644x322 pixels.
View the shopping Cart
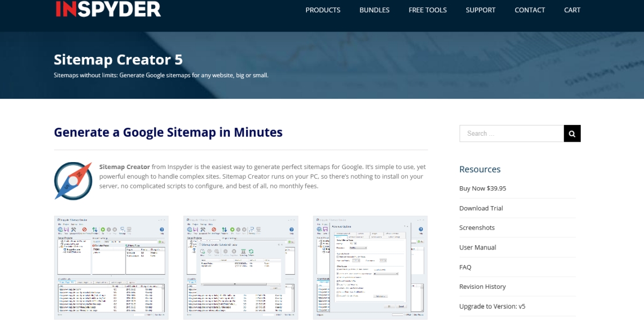point(572,10)
